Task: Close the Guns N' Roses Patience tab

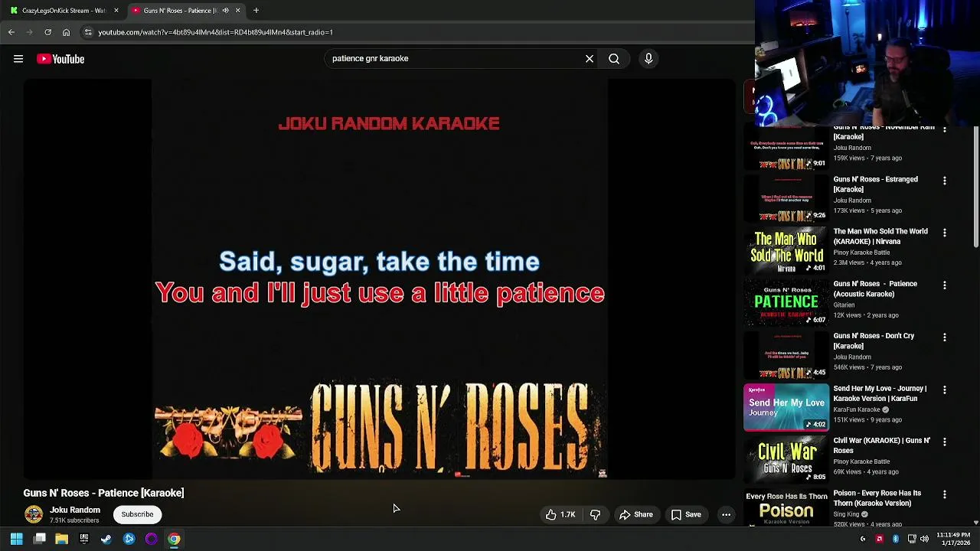Action: click(x=237, y=11)
